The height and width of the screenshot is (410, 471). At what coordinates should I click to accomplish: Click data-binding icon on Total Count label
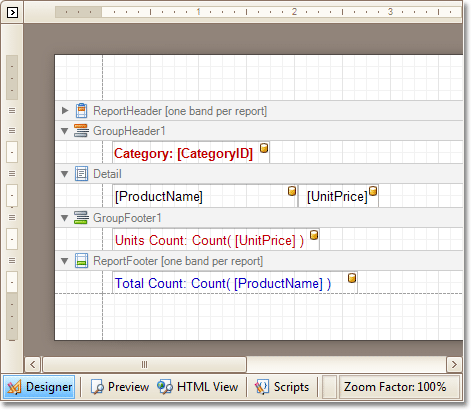tap(352, 278)
